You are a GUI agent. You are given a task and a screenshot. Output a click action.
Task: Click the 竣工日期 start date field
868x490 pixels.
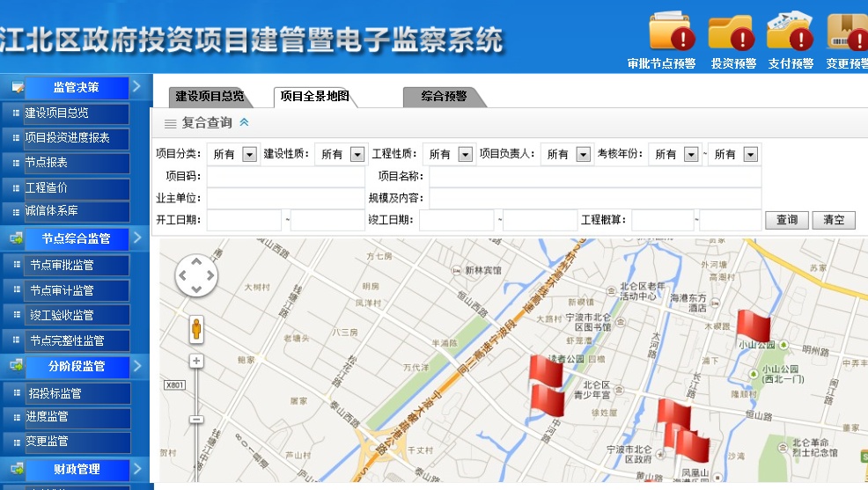(x=457, y=220)
